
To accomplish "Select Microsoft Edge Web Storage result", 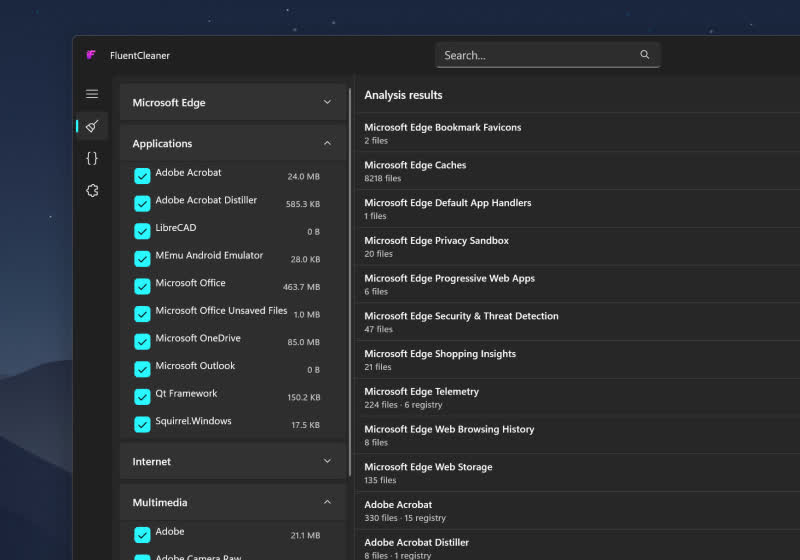I will tap(578, 473).
